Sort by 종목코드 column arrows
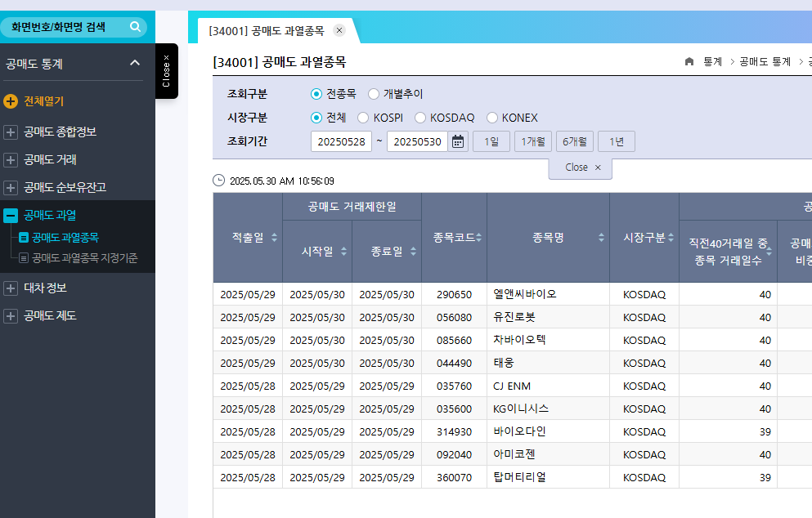Image resolution: width=812 pixels, height=518 pixels. (x=479, y=238)
